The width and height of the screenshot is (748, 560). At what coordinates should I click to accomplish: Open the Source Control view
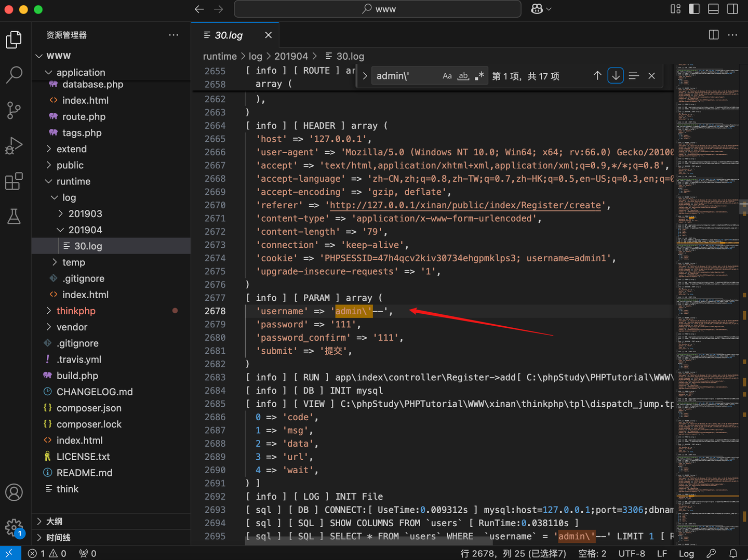(x=14, y=110)
